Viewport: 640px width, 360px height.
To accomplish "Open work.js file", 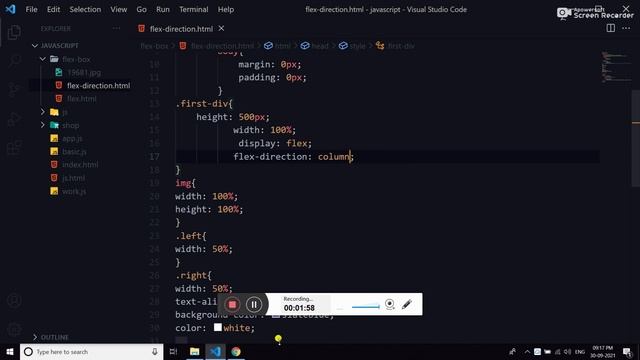I will click(74, 191).
